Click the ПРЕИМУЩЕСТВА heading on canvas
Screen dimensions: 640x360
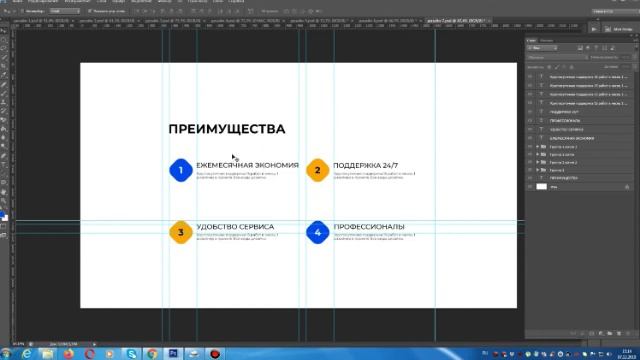click(227, 129)
